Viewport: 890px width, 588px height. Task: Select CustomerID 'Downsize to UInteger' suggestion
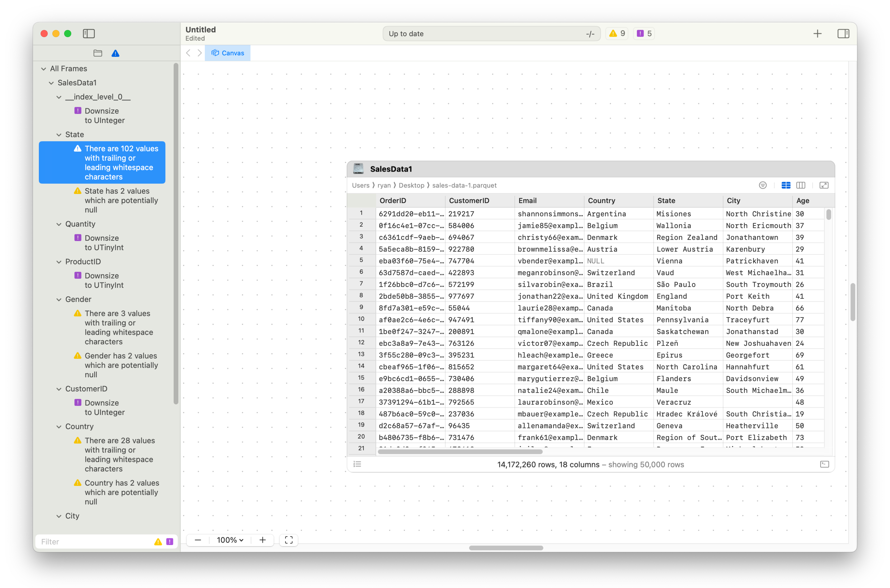(102, 407)
